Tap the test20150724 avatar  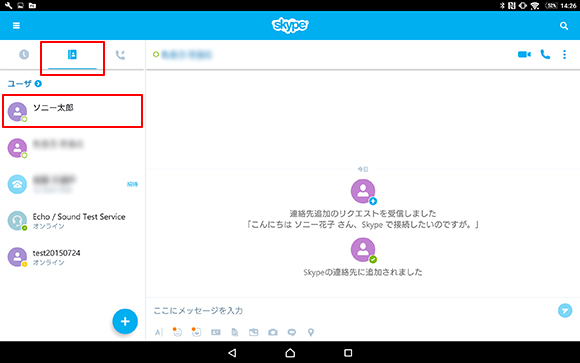pos(17,257)
